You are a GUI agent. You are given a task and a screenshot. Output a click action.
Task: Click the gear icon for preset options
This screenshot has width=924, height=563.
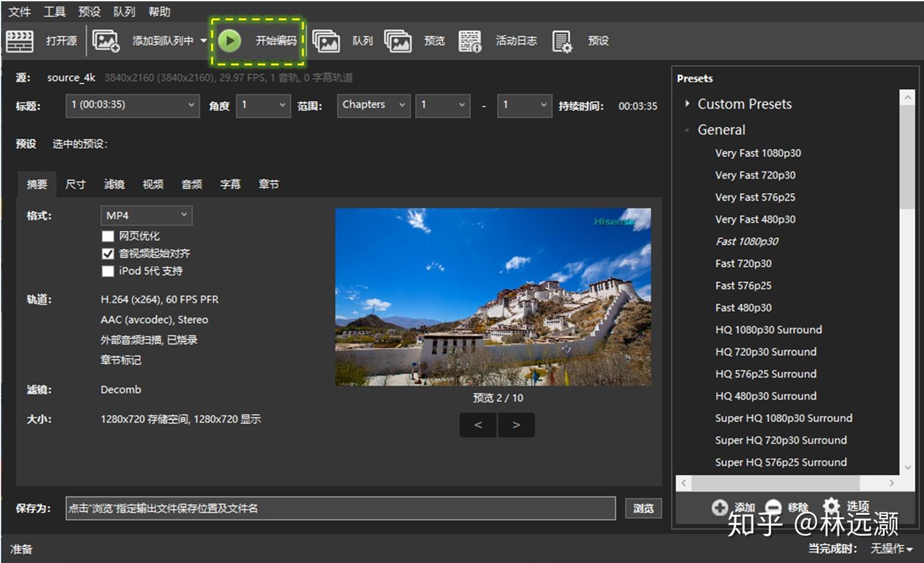(x=832, y=506)
